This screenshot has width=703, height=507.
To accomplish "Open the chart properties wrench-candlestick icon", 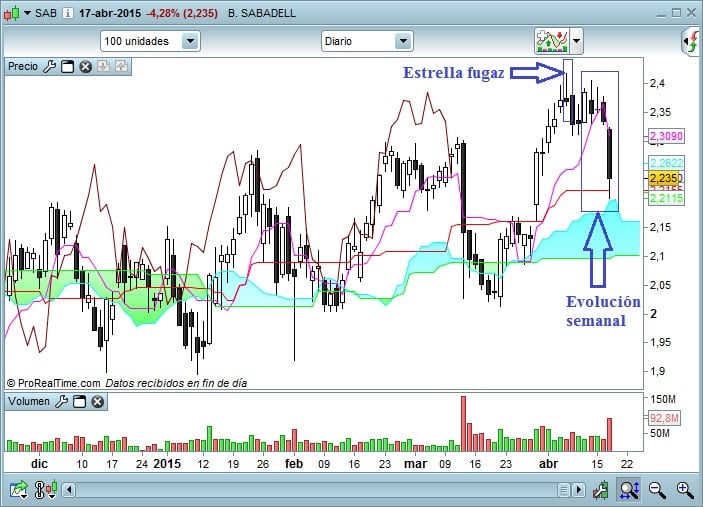I will 601,490.
